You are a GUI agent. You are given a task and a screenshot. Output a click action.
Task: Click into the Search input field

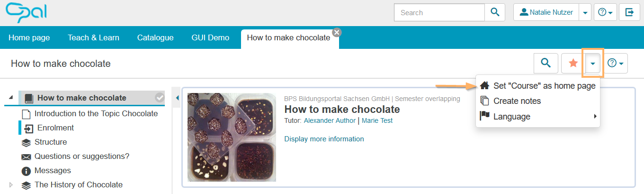[x=439, y=12]
